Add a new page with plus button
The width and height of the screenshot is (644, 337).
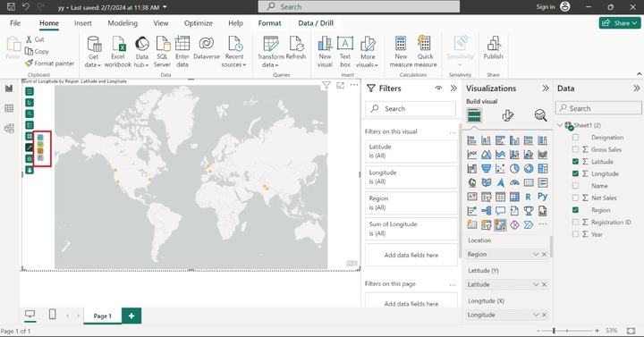[131, 316]
